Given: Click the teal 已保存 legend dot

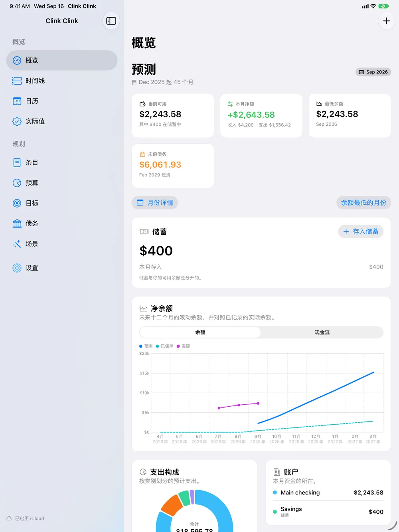Looking at the screenshot, I should [158, 346].
